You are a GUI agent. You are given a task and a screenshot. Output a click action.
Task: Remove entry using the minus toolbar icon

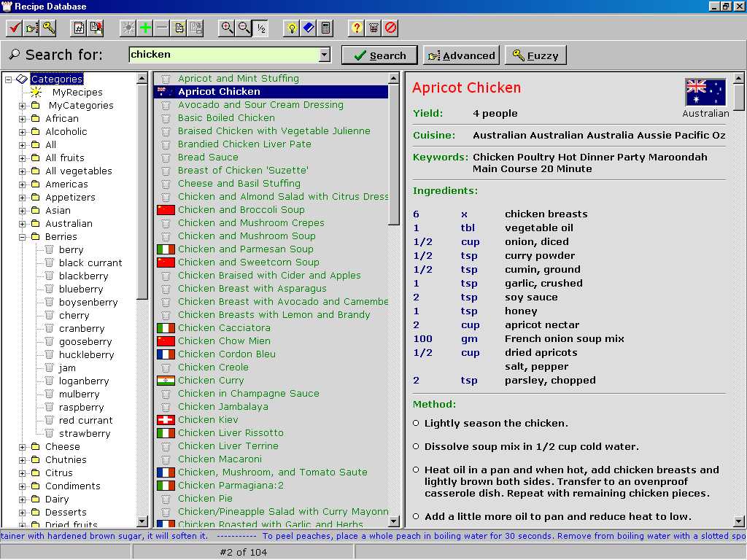coord(162,28)
